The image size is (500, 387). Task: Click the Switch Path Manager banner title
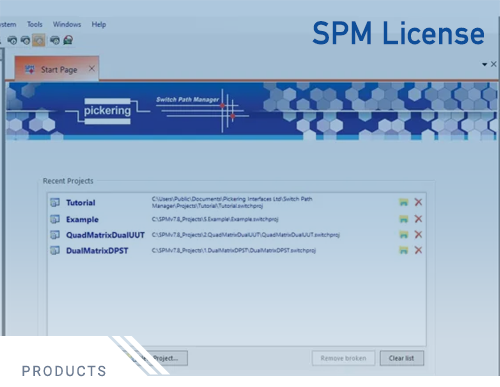[188, 99]
